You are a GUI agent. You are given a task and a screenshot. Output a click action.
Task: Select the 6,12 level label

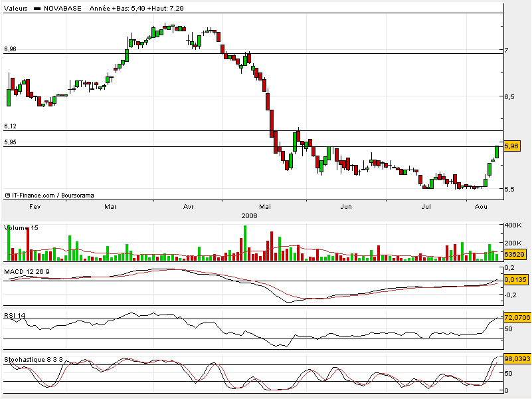coord(10,126)
